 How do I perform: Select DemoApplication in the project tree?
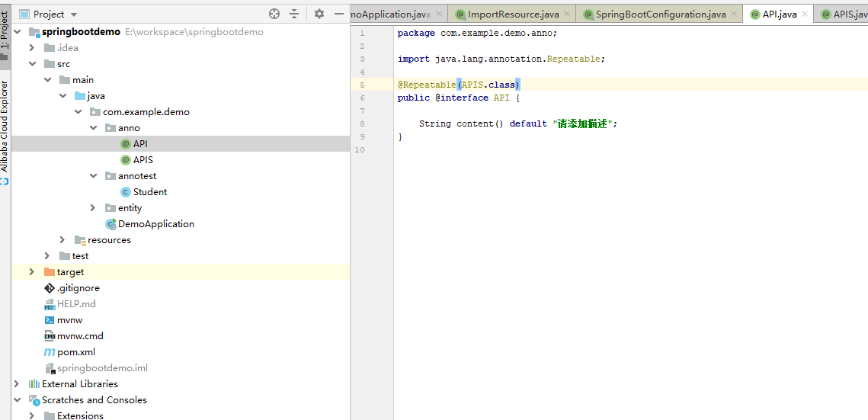click(x=156, y=224)
